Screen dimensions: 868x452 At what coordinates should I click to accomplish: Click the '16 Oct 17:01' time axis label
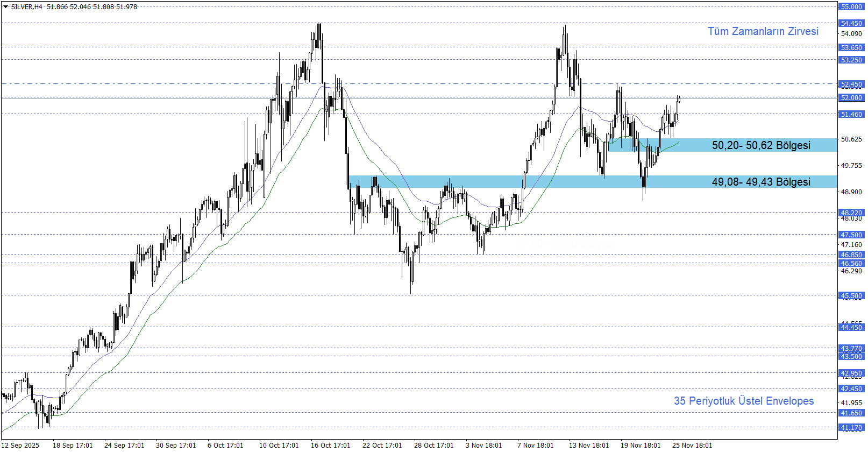click(330, 445)
